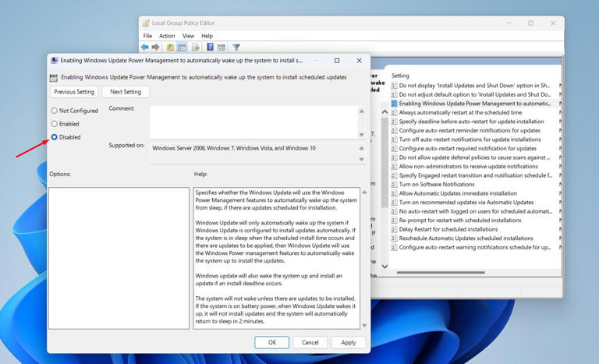Click the Filter funnel icon

(x=236, y=48)
